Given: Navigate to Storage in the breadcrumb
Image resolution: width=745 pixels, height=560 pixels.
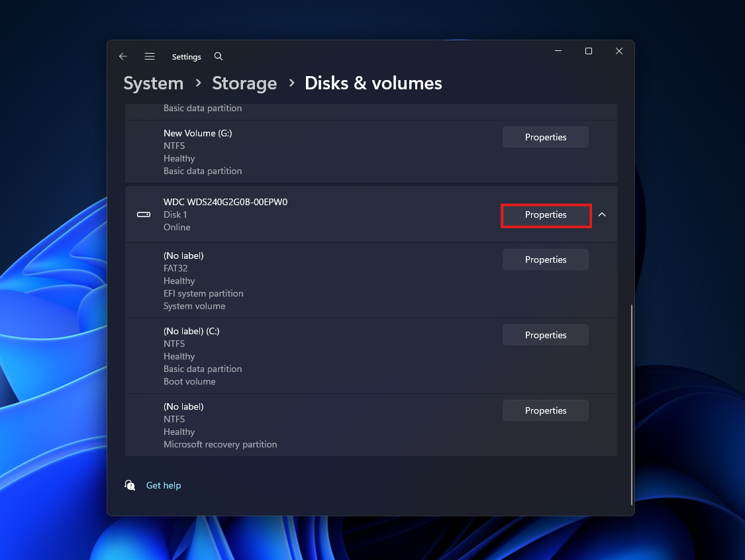Looking at the screenshot, I should [x=244, y=83].
